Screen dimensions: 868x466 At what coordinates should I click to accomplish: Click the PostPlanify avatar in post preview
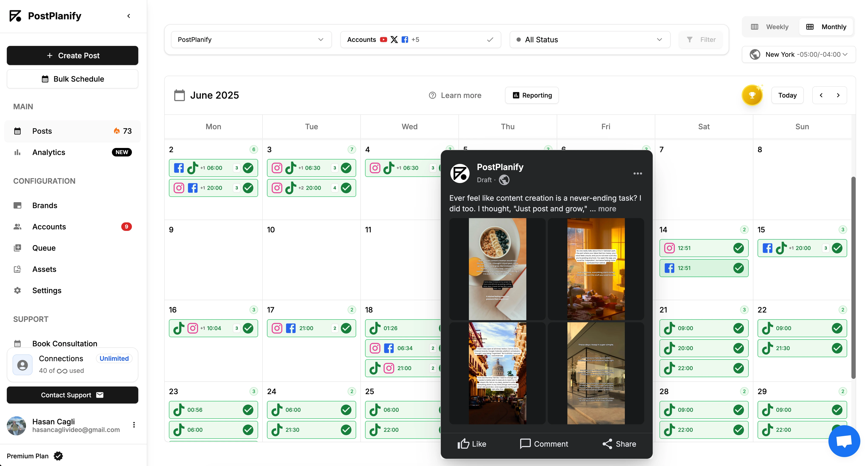click(x=460, y=173)
